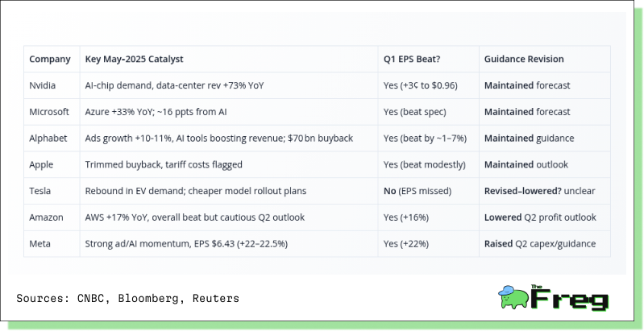Select the Key May-2025 Catalyst header
The image size is (644, 331).
coord(229,59)
